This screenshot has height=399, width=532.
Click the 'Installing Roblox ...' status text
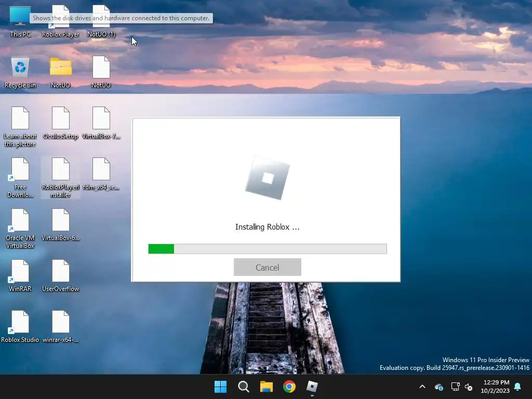[268, 227]
